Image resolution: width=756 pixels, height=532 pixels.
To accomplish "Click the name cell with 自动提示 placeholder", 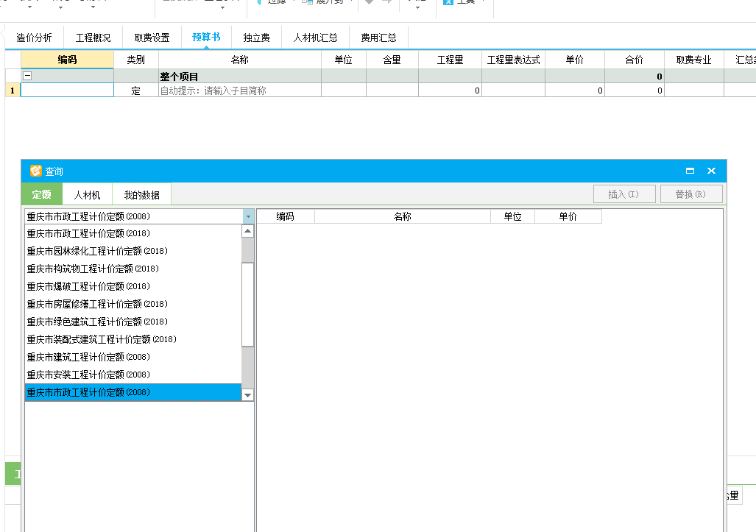I will (240, 90).
